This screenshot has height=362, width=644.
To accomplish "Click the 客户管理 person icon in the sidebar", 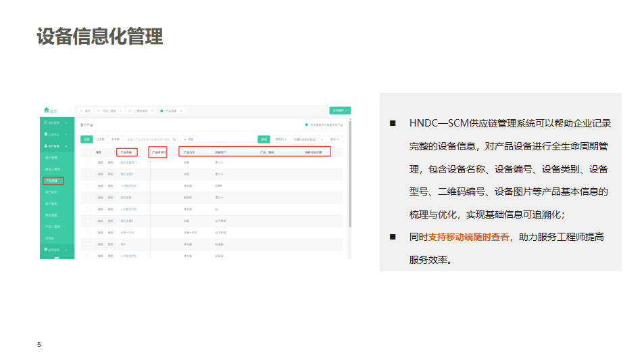I will [x=45, y=146].
